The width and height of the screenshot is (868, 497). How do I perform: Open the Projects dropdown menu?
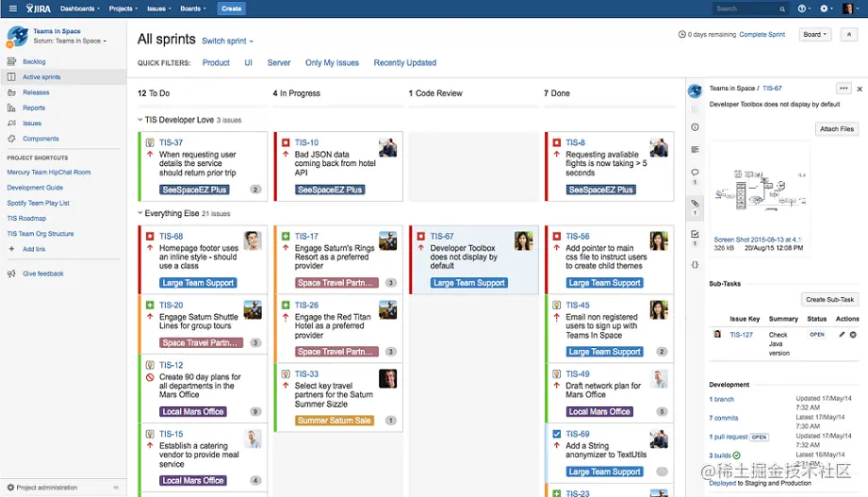(123, 8)
